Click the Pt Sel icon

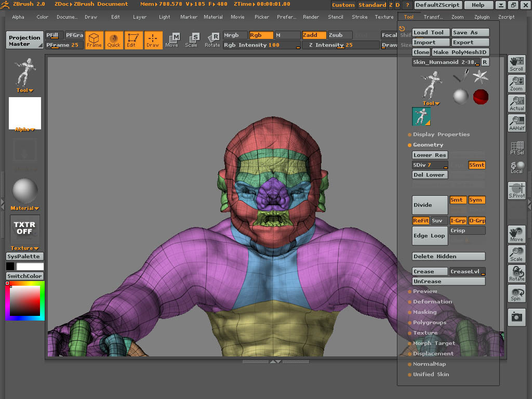(517, 148)
